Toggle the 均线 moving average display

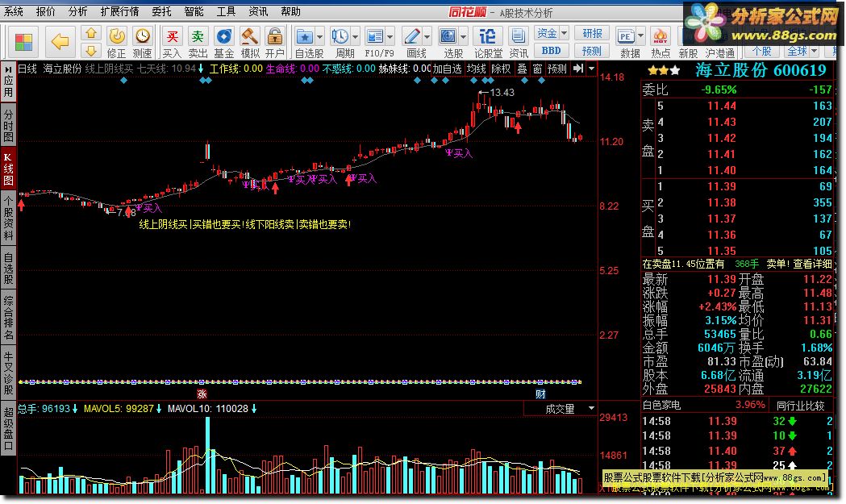(477, 69)
